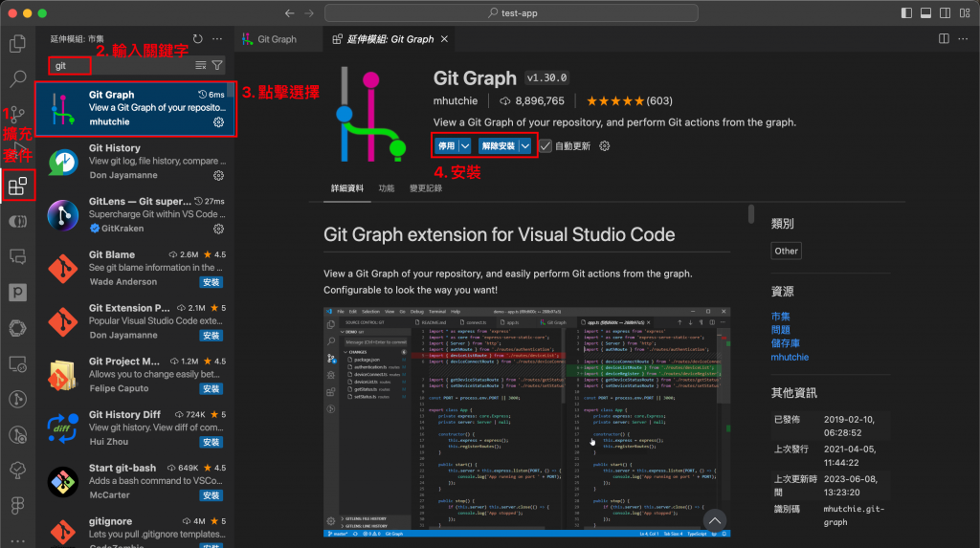
Task: Select the 功能 tab
Action: [387, 188]
